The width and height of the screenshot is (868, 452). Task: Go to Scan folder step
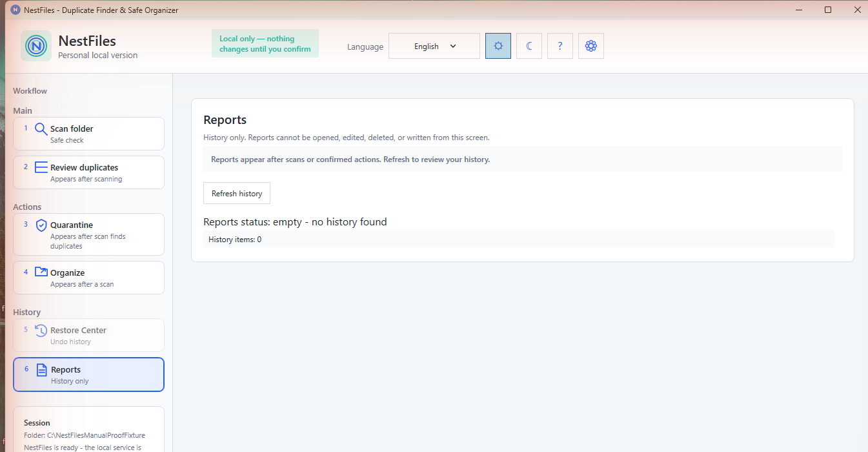click(x=88, y=134)
